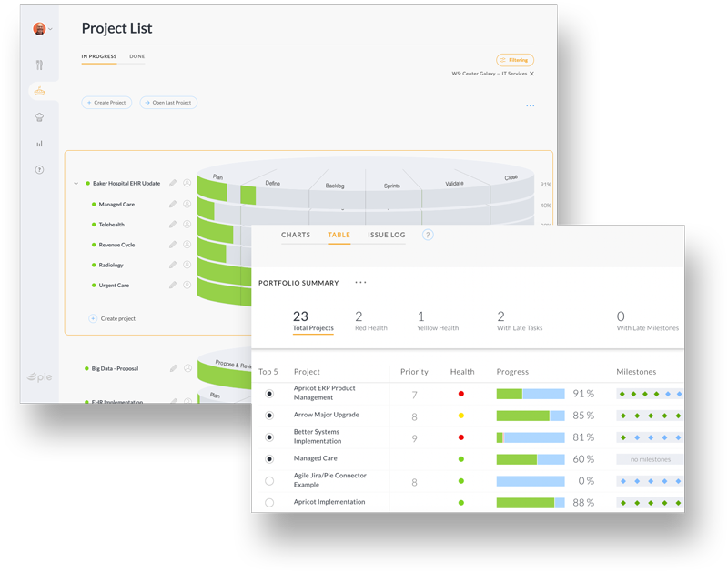
Task: Open assignee icon for Managed Care in list
Action: point(187,204)
